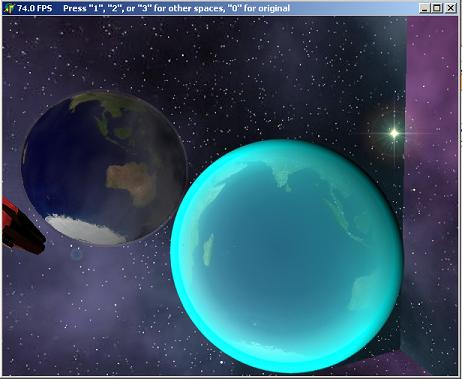Maximize the 3D space window

437,8
